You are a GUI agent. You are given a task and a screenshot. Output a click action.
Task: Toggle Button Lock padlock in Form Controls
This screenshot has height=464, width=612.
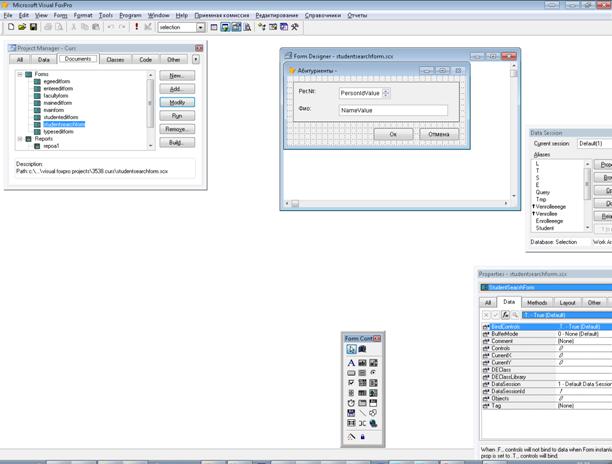coord(363,437)
